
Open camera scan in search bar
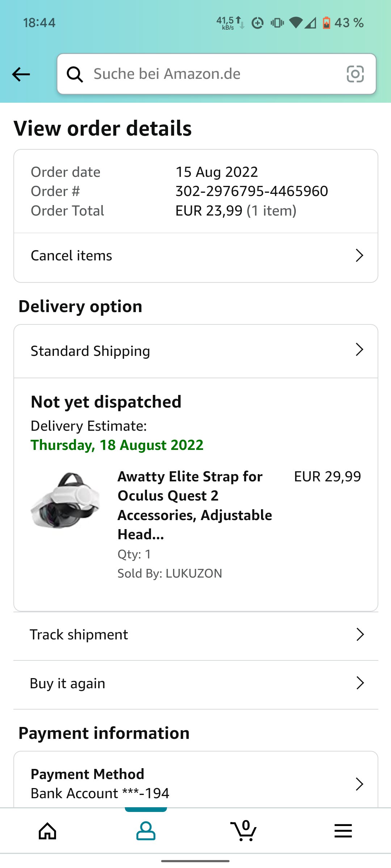coord(355,74)
